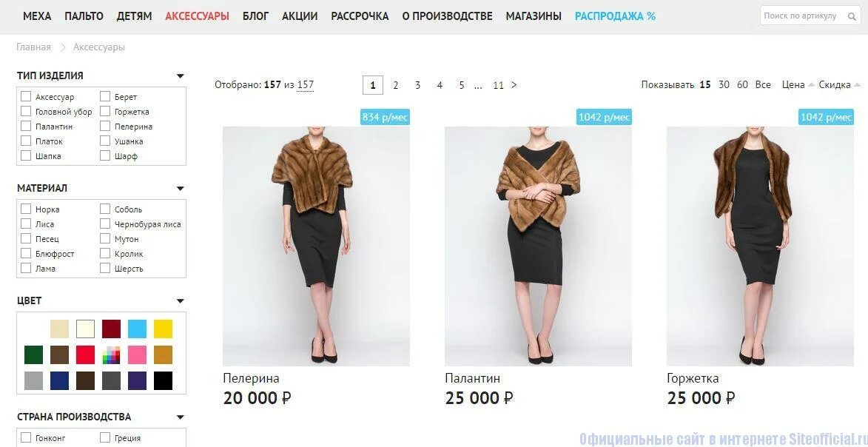Collapse the Материал filter section
The image size is (868, 447).
coord(180,188)
